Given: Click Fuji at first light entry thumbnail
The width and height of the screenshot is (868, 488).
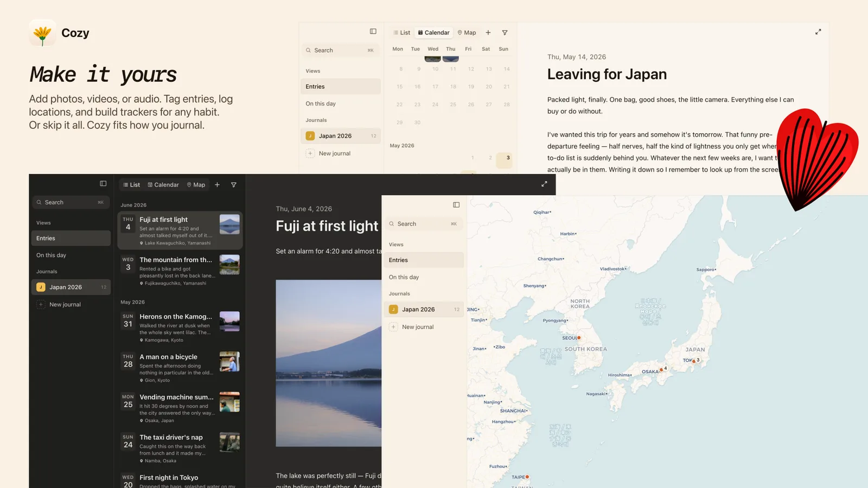Looking at the screenshot, I should tap(229, 224).
